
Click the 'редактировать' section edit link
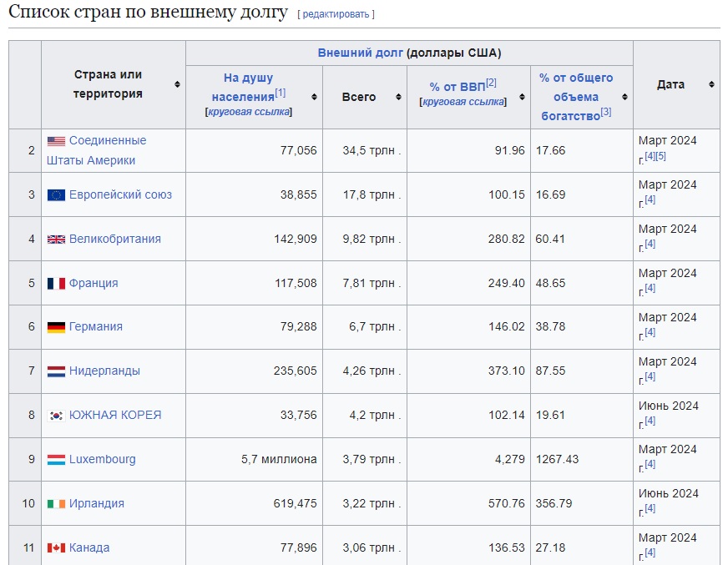[x=336, y=15]
